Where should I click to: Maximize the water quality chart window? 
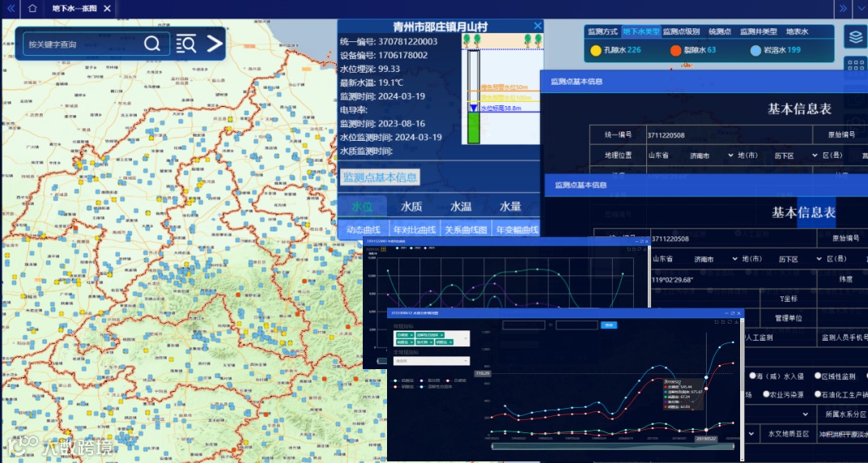(x=732, y=313)
